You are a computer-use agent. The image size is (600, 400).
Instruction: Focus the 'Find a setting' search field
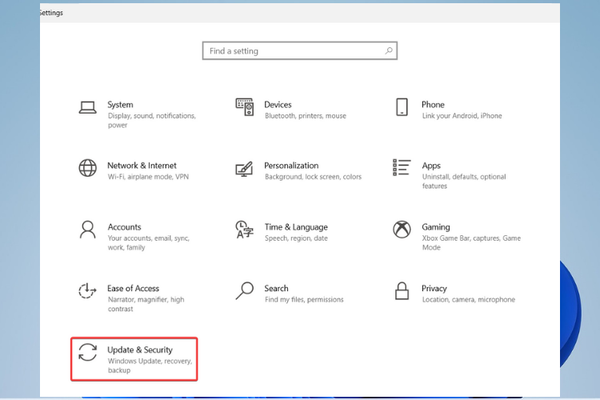(290, 50)
